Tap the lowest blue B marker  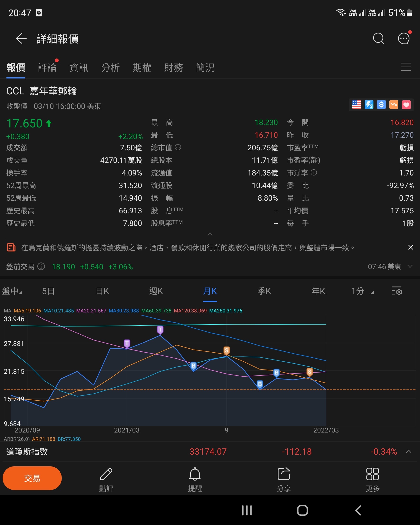point(260,384)
